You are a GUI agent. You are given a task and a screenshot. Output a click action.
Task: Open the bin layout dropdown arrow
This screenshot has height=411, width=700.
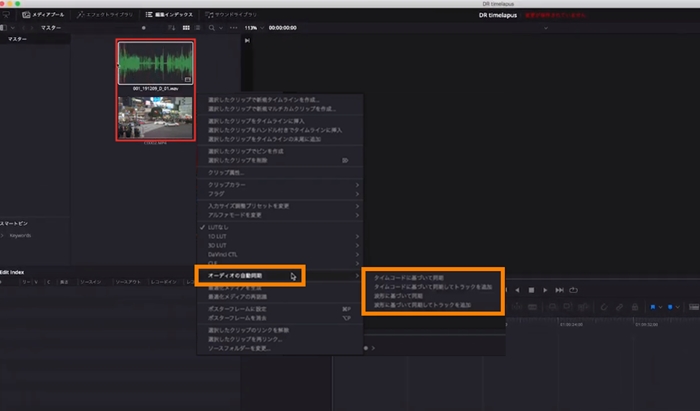[12, 28]
